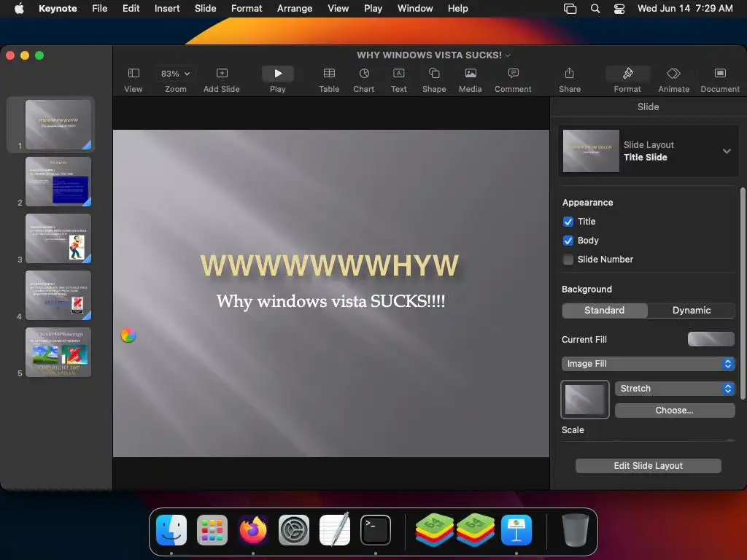Open Finder from the Dock
The image size is (747, 560).
(171, 529)
